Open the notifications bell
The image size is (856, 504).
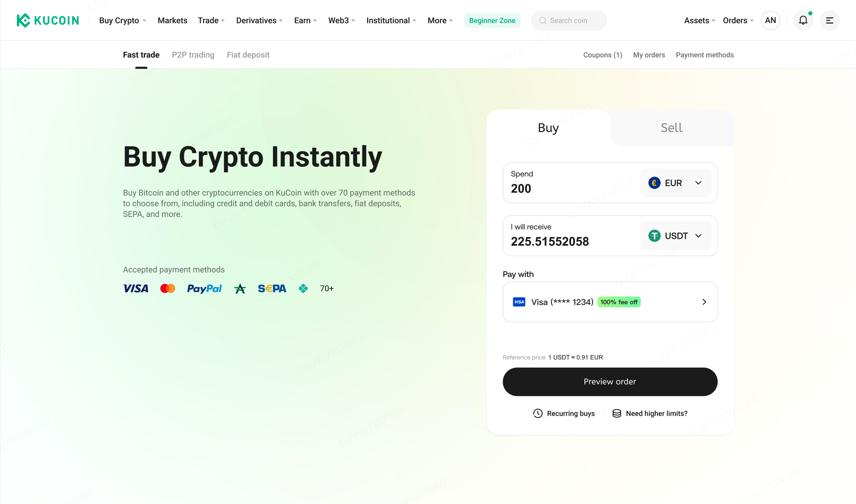pyautogui.click(x=803, y=21)
